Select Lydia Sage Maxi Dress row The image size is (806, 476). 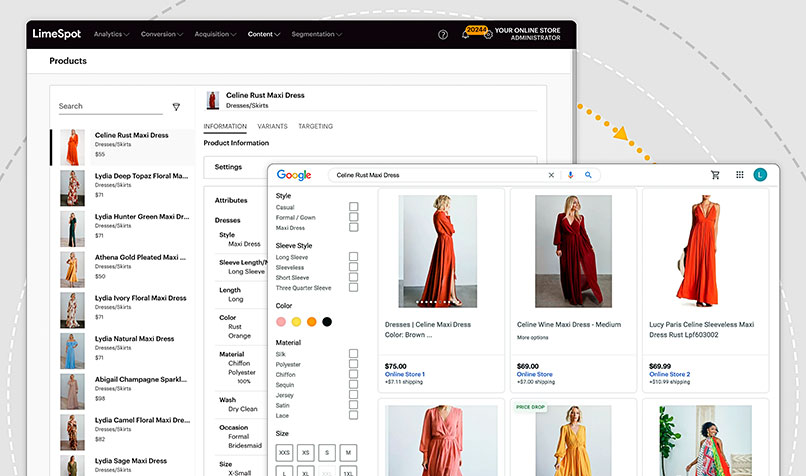tap(123, 465)
